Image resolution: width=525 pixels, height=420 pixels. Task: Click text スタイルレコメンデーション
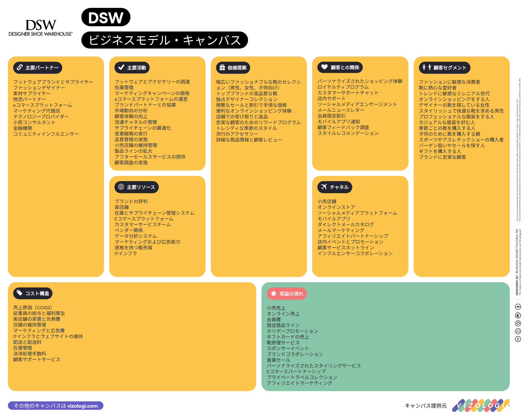coord(348,133)
